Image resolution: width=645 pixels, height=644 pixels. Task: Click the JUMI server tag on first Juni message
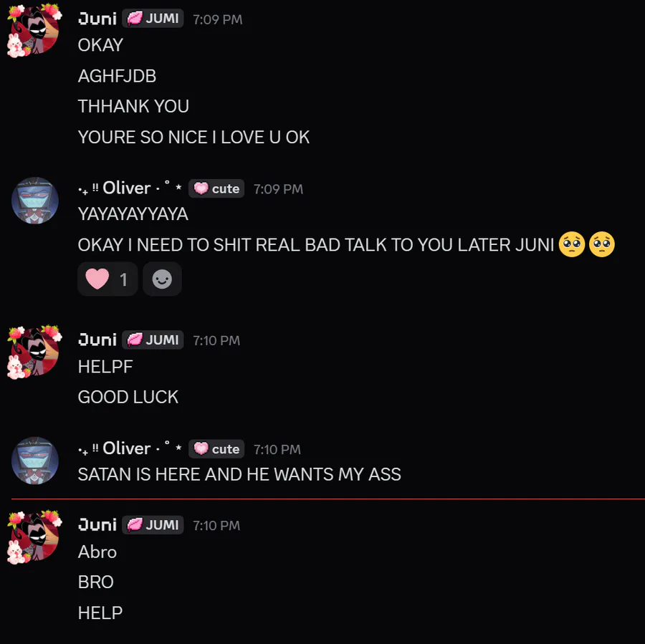[x=153, y=19]
